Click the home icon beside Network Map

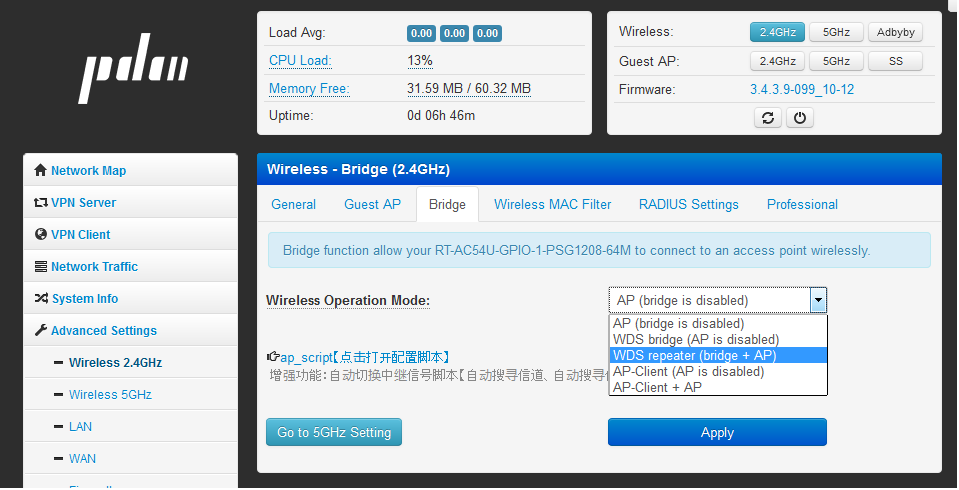tap(41, 170)
